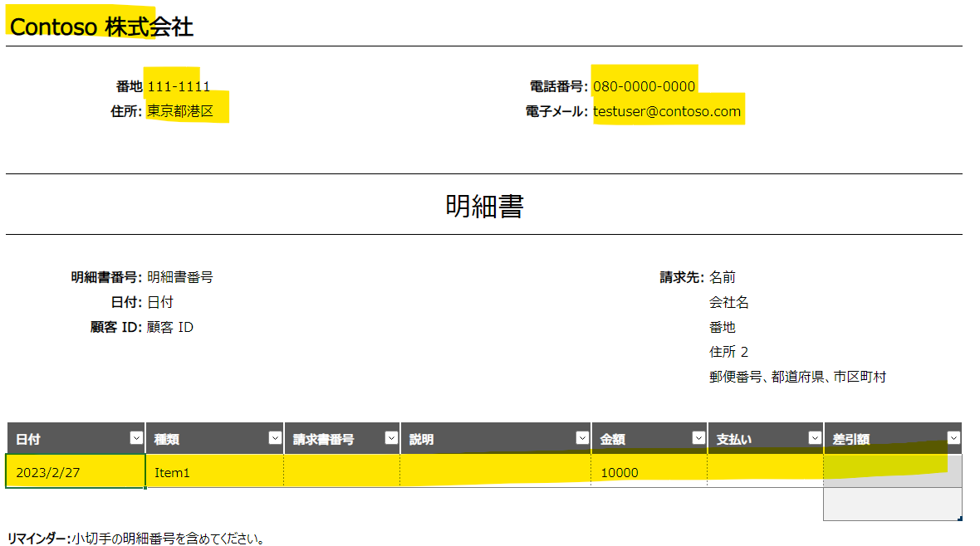Click the Contoso 株式会社 company title
Image resolution: width=980 pixels, height=546 pixels.
[x=101, y=27]
